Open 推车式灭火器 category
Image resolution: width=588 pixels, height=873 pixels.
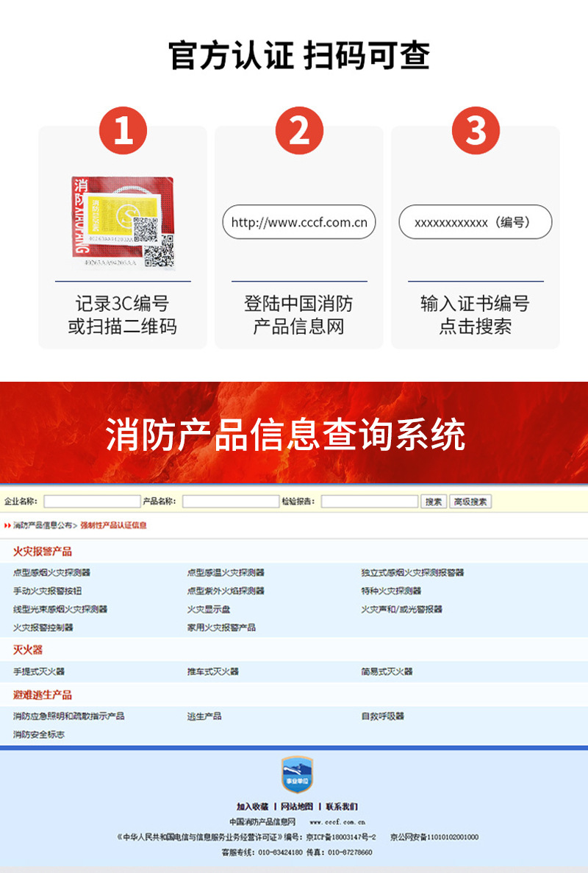click(212, 671)
